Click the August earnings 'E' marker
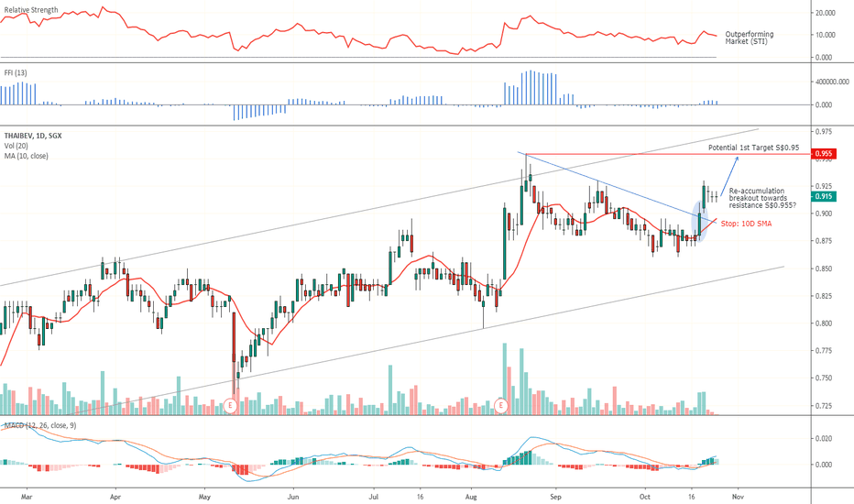Image resolution: width=854 pixels, height=504 pixels. point(500,405)
